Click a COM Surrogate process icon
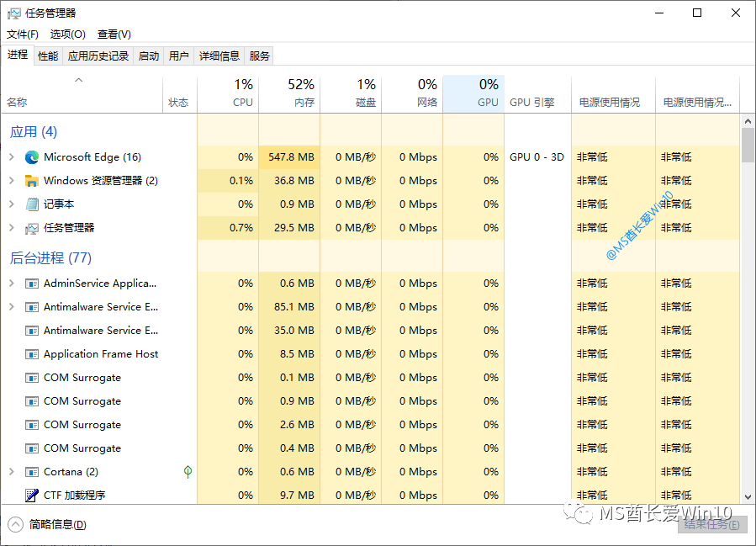This screenshot has width=756, height=546. (x=31, y=377)
